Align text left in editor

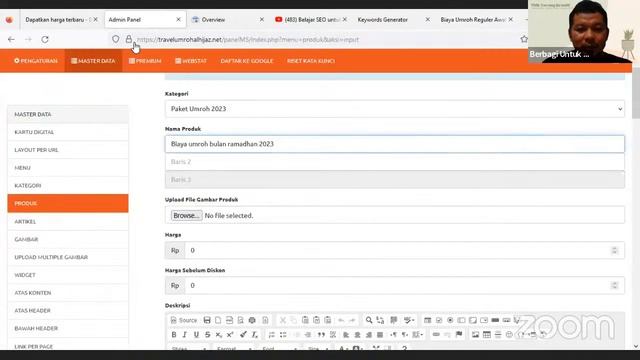346,335
